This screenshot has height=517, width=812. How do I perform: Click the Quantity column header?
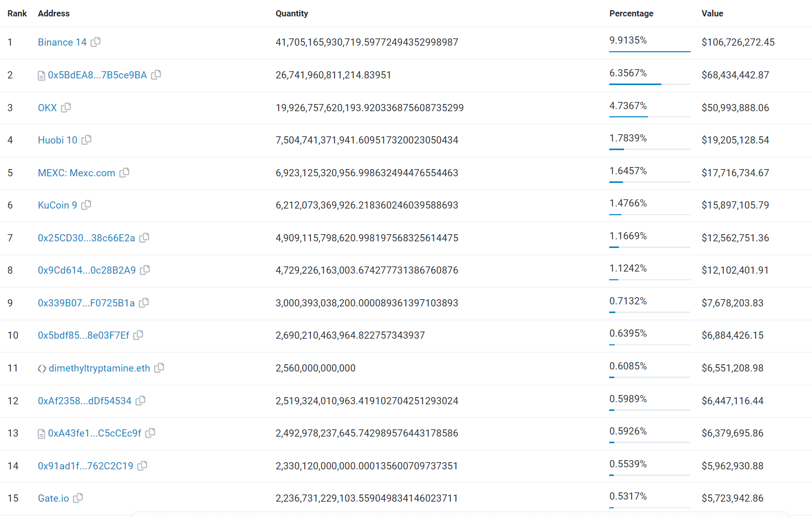(292, 13)
